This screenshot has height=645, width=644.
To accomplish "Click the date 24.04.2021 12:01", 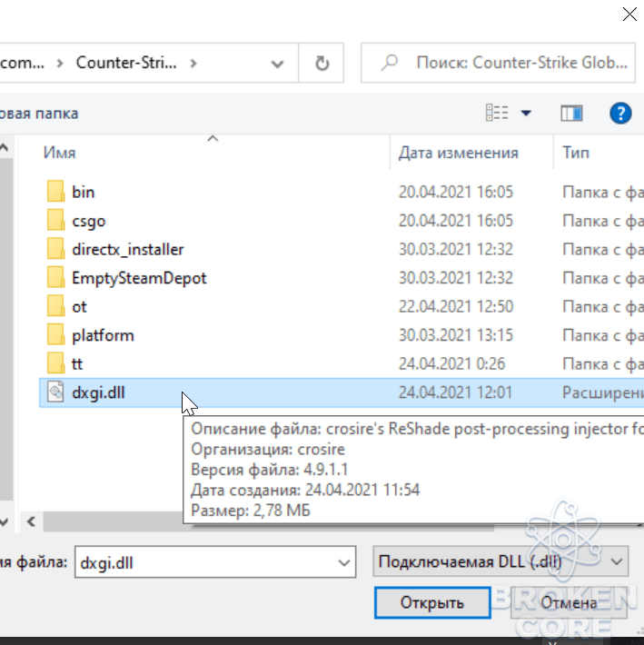I will point(455,392).
